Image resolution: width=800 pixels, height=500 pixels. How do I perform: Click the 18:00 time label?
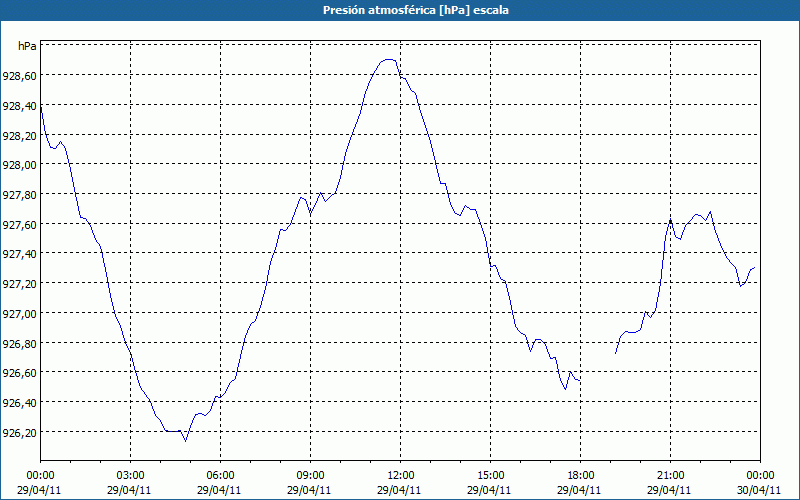coord(581,476)
